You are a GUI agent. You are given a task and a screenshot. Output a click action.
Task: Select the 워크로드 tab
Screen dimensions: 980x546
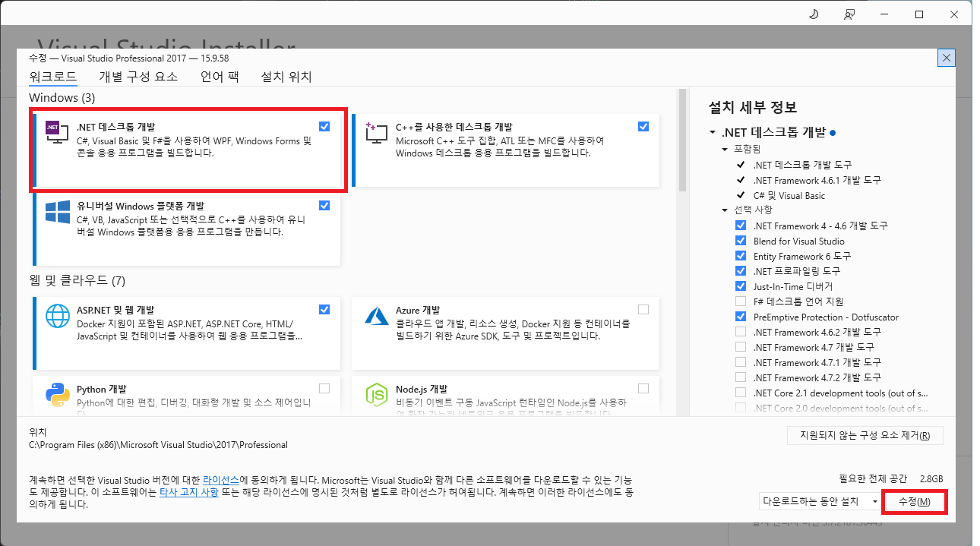click(x=53, y=77)
